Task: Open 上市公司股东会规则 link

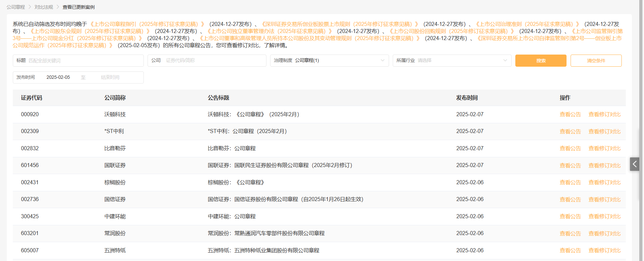Action: click(90, 31)
